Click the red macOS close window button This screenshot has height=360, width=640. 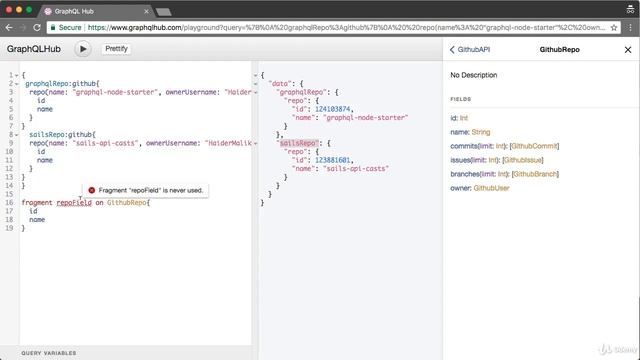(9, 9)
